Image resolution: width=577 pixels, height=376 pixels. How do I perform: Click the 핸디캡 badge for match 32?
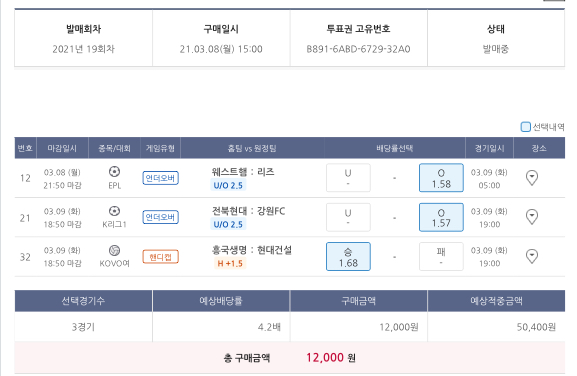pos(160,257)
